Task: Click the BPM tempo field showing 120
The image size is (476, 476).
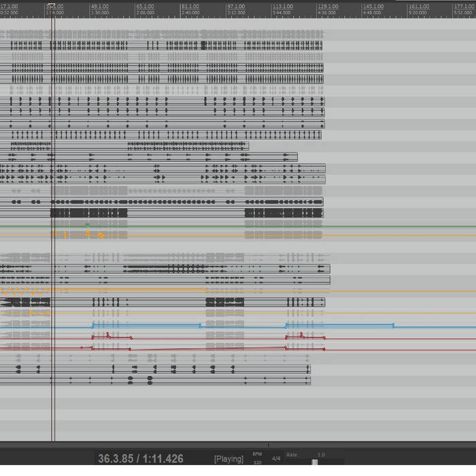Action: pyautogui.click(x=257, y=462)
